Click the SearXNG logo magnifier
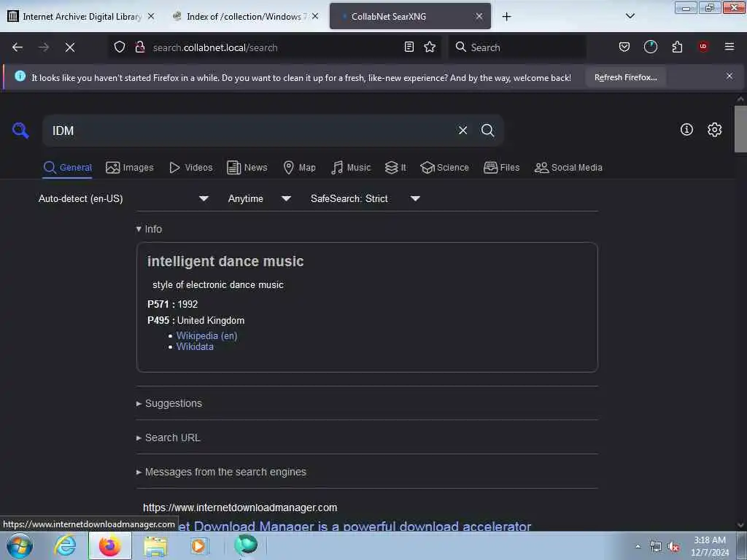 [20, 130]
